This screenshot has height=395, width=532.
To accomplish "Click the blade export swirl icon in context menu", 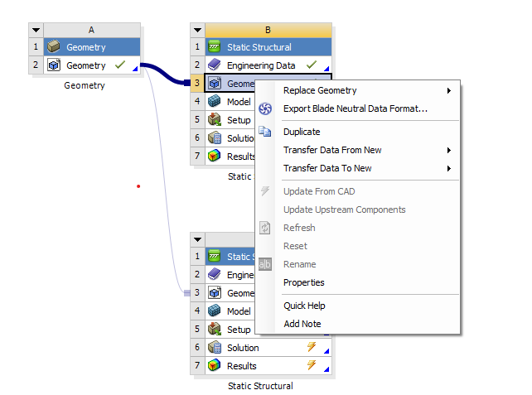I will click(x=265, y=108).
